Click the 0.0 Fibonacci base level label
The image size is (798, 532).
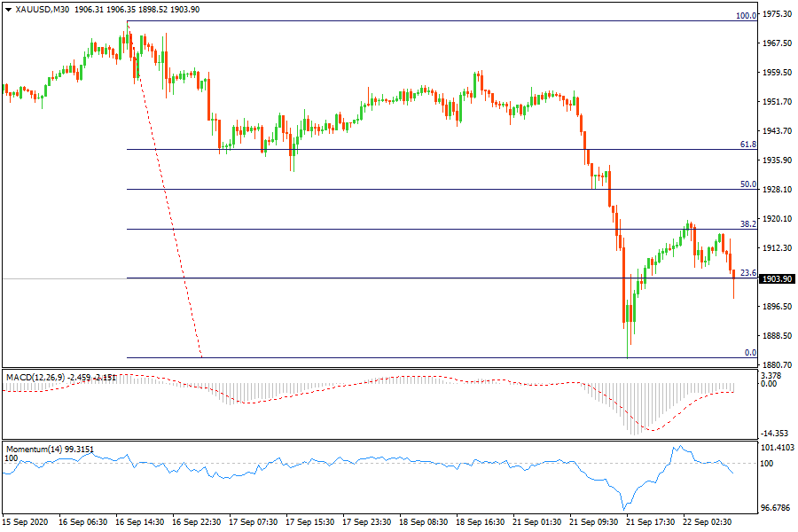[x=749, y=353]
